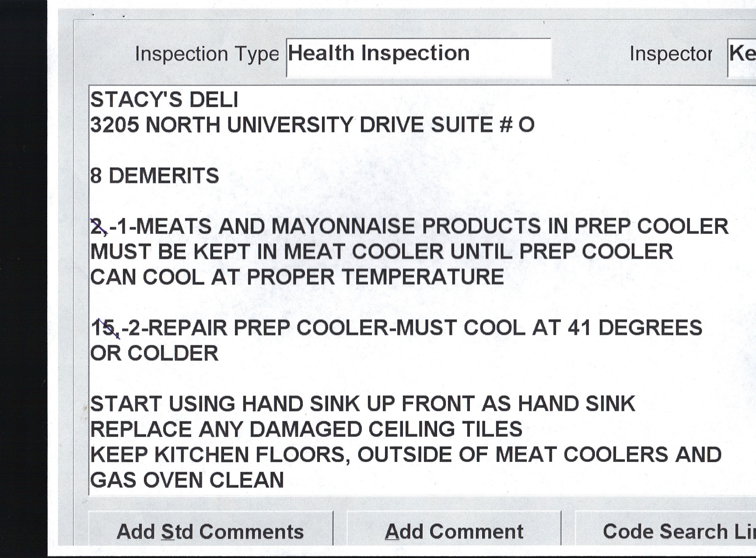The image size is (756, 558).
Task: Click the KEEP KITCHEN FLOORS comment line
Action: tap(406, 455)
